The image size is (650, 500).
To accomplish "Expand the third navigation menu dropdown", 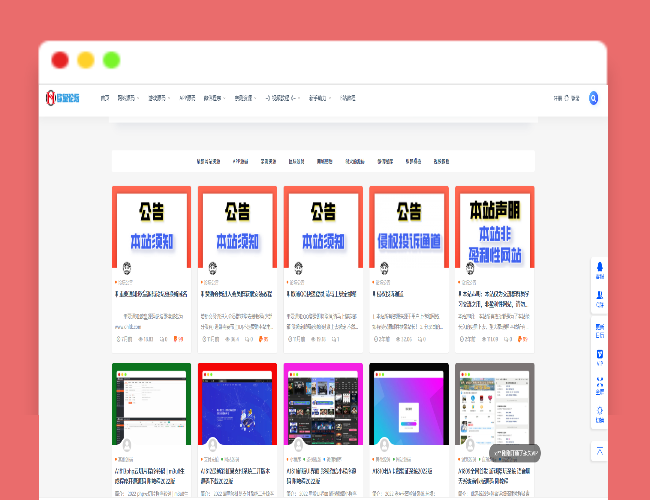I will point(159,98).
